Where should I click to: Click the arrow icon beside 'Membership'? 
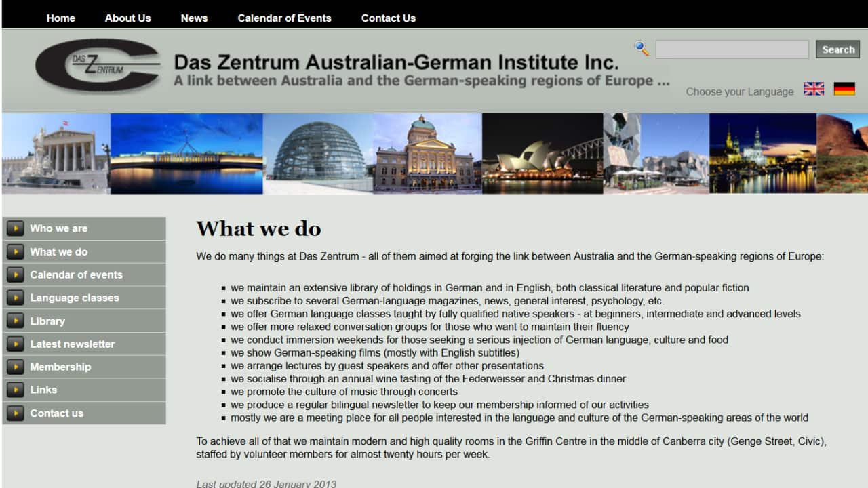coord(15,367)
